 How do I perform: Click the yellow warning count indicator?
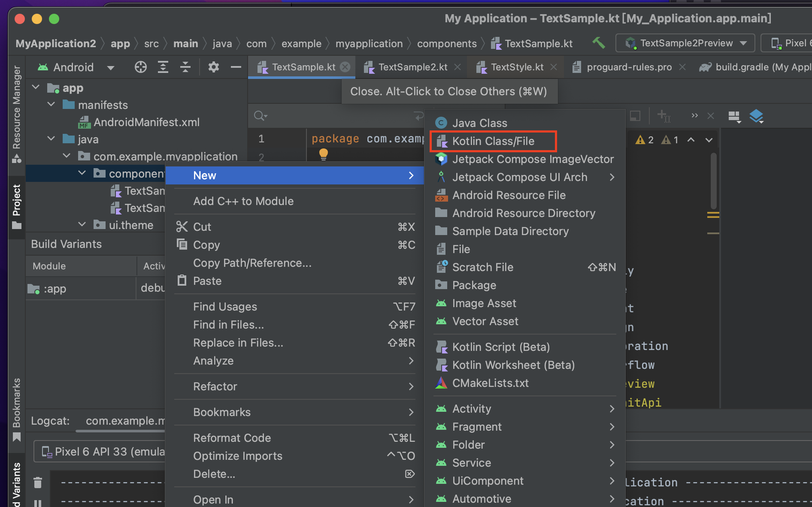(x=645, y=140)
